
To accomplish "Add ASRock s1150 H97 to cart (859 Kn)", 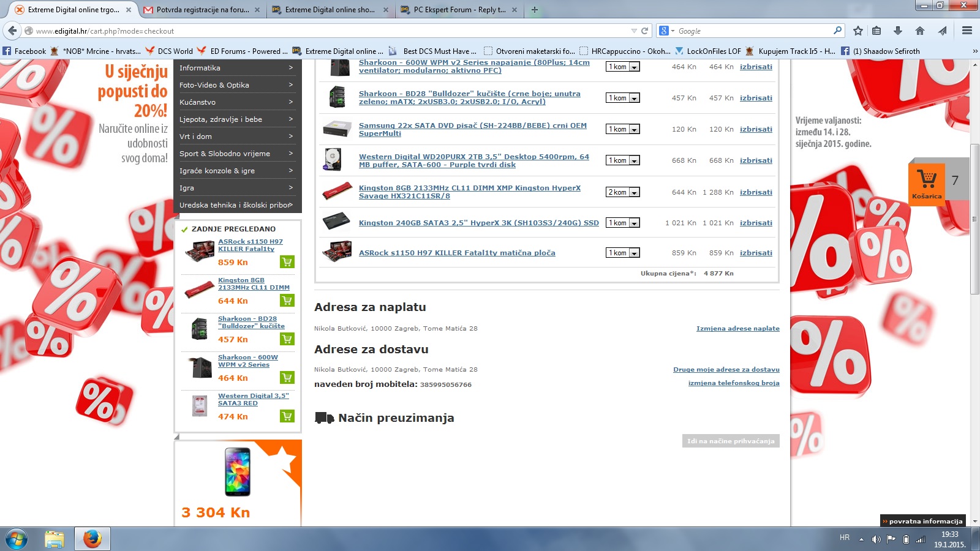I will (x=287, y=262).
